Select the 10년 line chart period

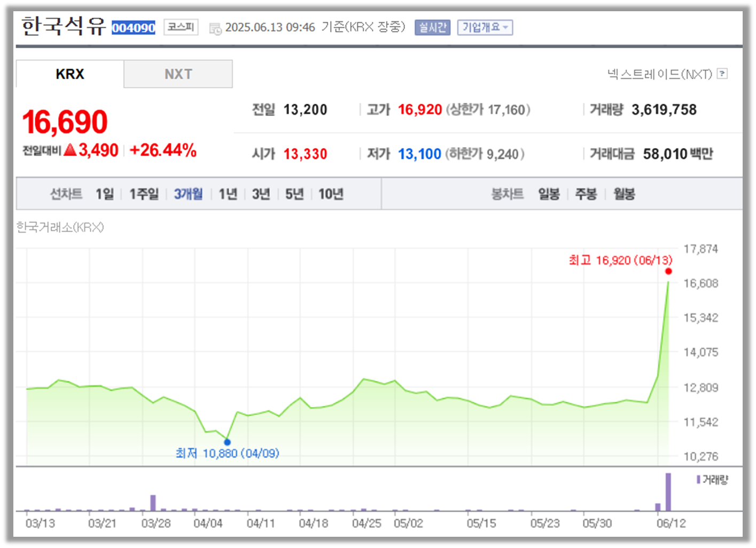331,194
